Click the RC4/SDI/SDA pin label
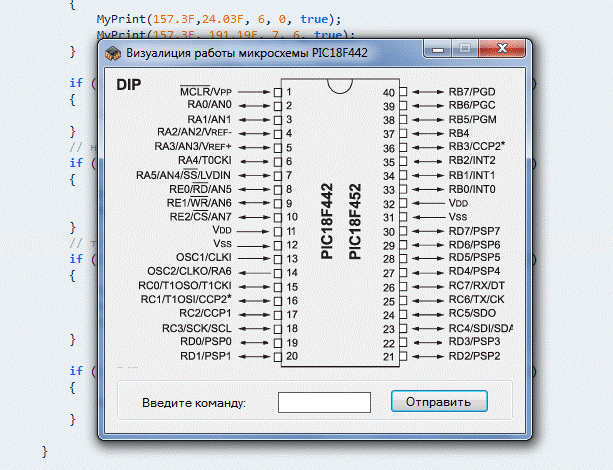Image resolution: width=613 pixels, height=470 pixels. pyautogui.click(x=480, y=328)
